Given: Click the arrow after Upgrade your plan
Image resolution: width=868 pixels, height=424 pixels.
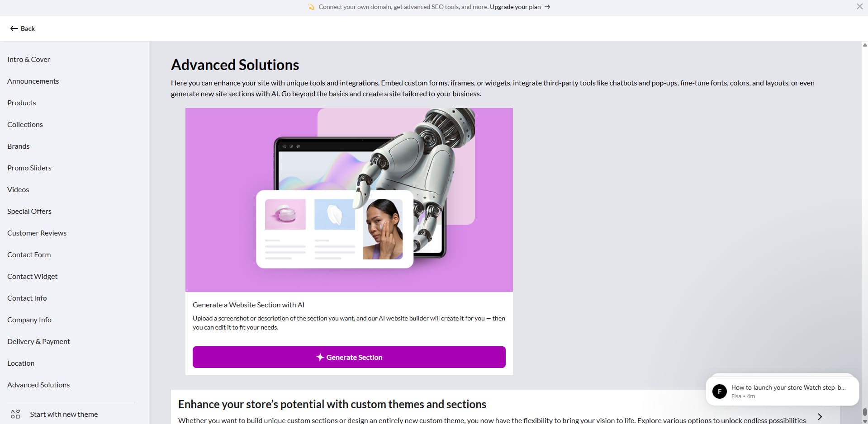Looking at the screenshot, I should [547, 7].
